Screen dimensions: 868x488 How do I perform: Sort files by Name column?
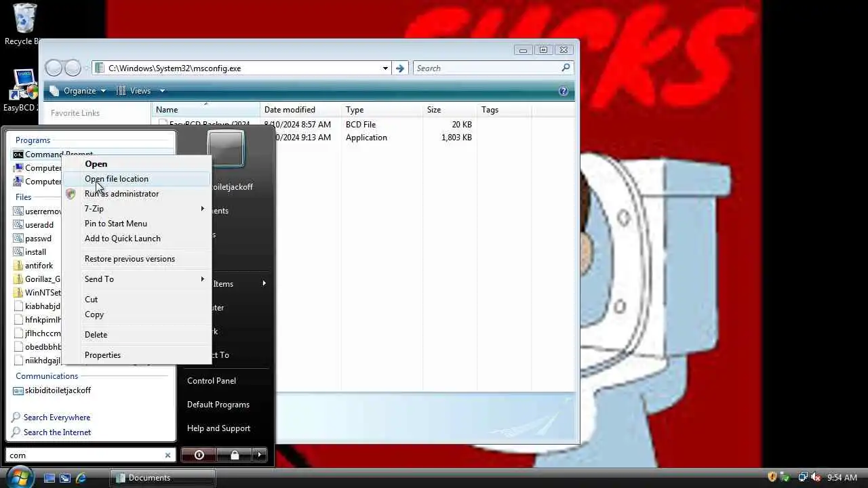tap(206, 110)
